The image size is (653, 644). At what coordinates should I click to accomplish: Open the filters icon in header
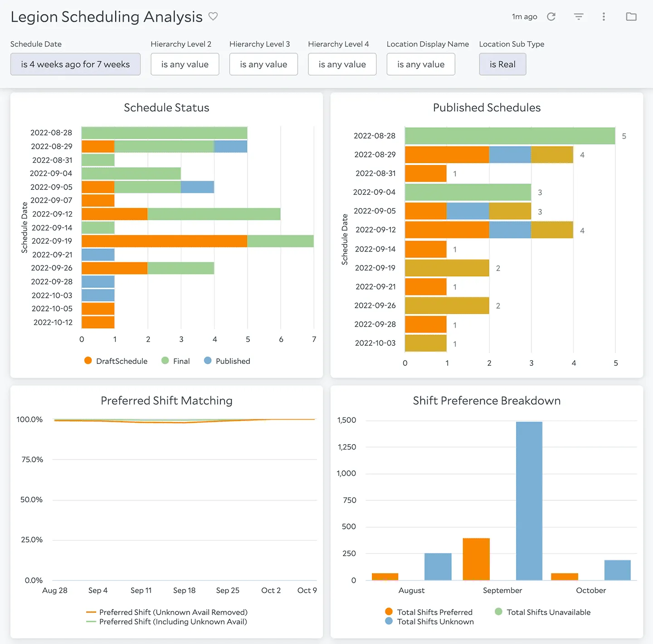pos(579,17)
